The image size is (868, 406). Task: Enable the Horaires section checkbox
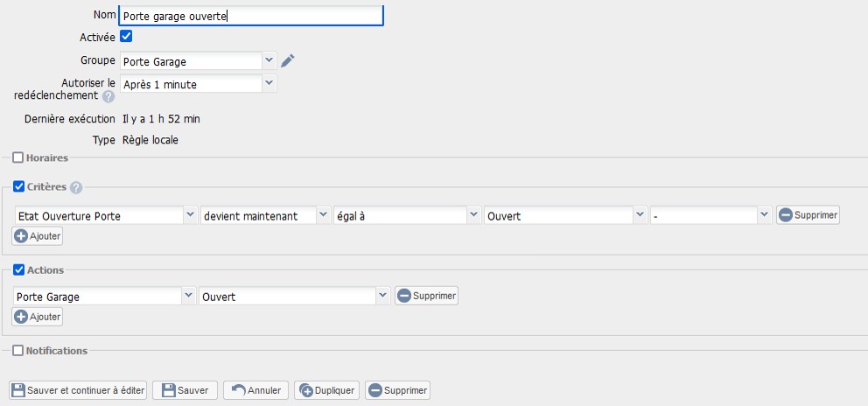click(x=17, y=157)
